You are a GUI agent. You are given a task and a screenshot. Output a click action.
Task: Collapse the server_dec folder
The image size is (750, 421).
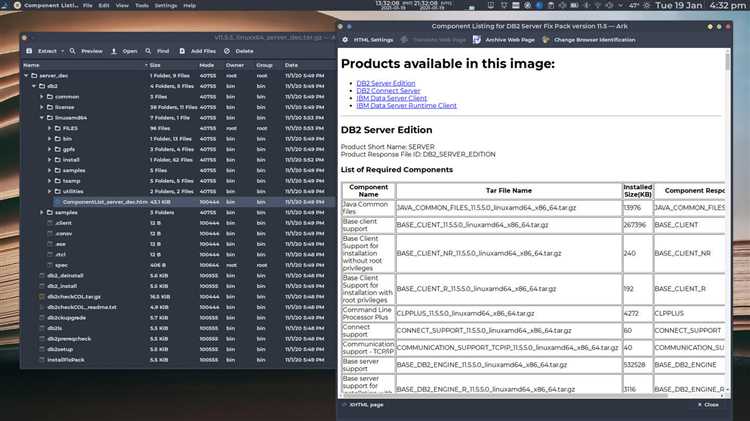tap(26, 76)
